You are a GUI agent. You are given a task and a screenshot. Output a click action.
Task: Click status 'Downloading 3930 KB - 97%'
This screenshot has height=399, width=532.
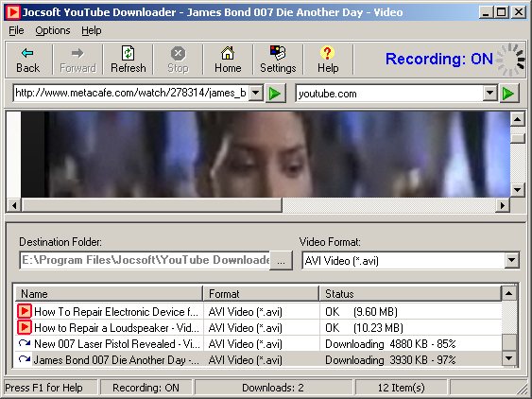point(390,359)
